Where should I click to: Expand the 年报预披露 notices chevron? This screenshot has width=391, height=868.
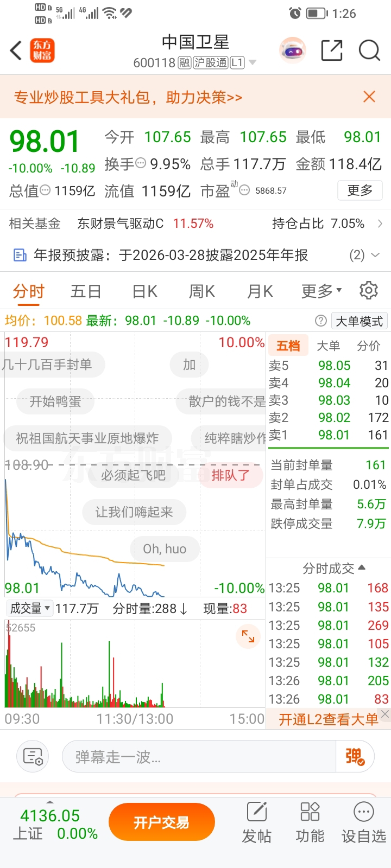375,255
